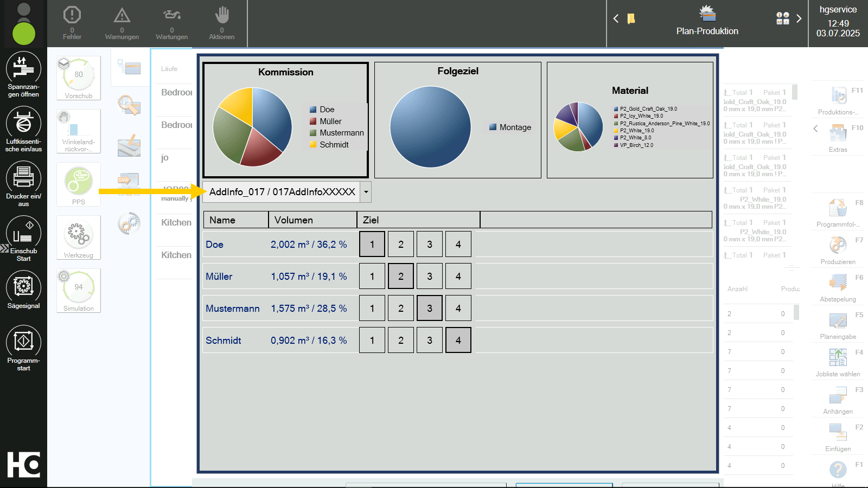The image size is (868, 488).
Task: Expand the AddInfo_017 dropdown arrow
Action: point(366,192)
